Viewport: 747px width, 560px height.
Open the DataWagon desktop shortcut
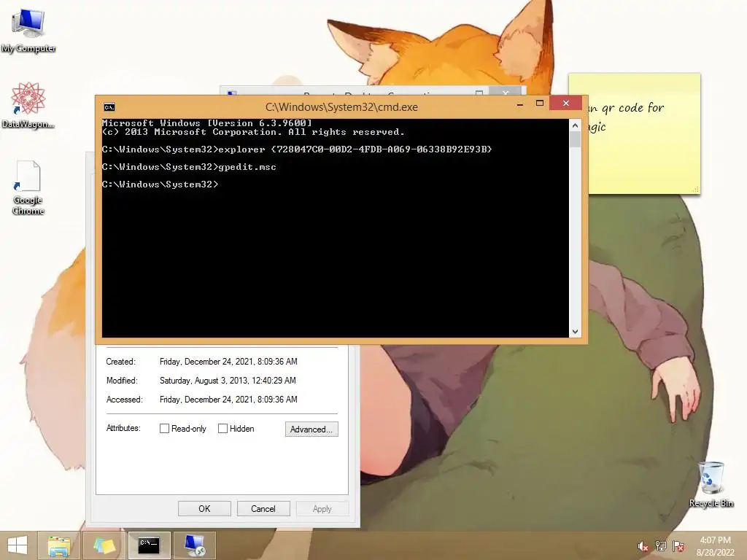pos(28,105)
